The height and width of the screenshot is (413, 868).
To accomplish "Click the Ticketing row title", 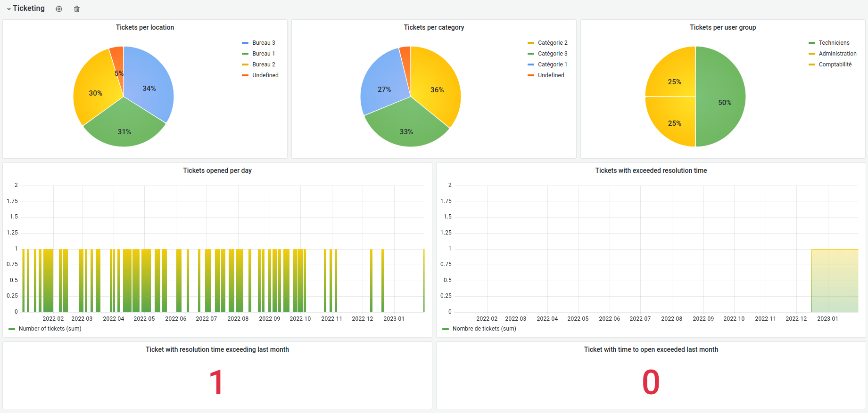I will pyautogui.click(x=29, y=8).
